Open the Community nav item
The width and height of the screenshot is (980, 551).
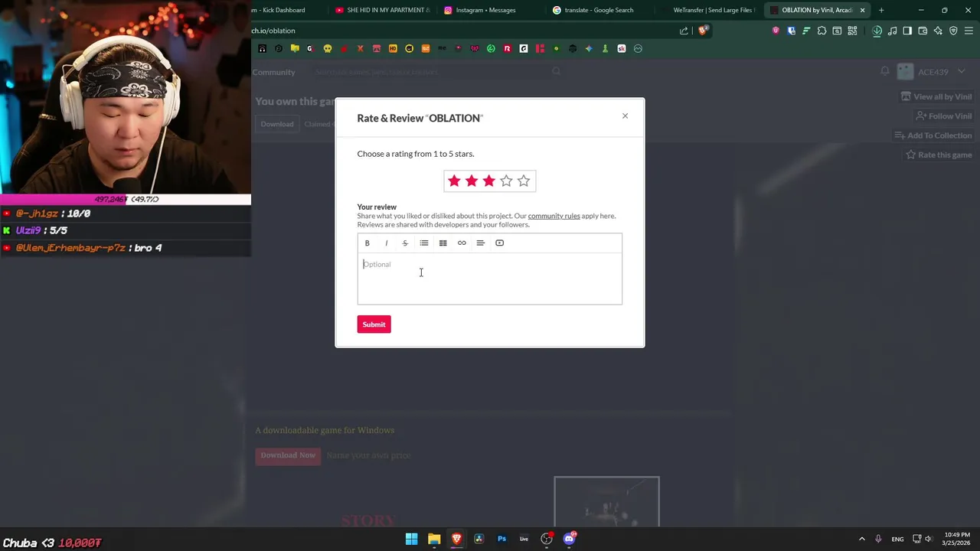click(x=273, y=72)
